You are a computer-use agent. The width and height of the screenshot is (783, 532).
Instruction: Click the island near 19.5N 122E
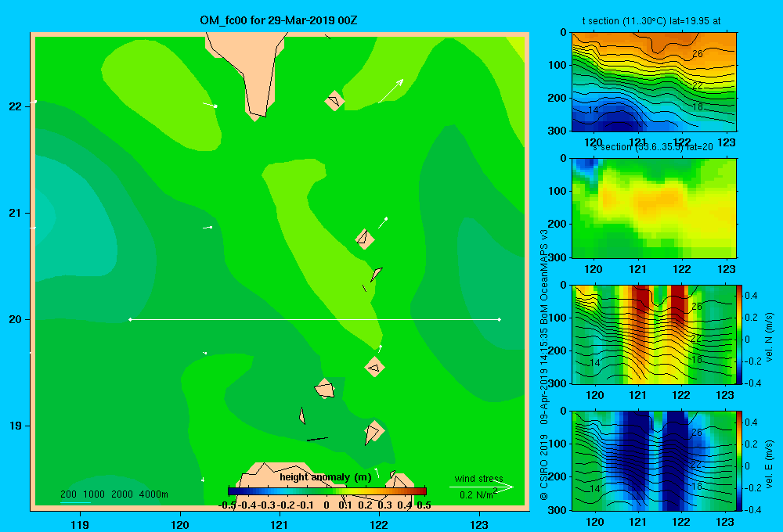(374, 367)
